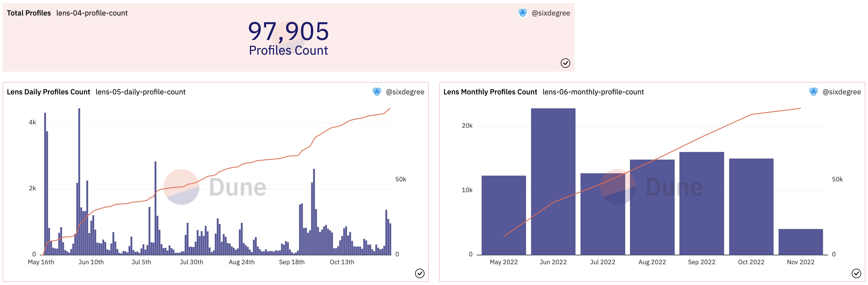Click sixdegree avatar icon in Monthly Profiles chart
The image size is (868, 285).
pyautogui.click(x=813, y=92)
